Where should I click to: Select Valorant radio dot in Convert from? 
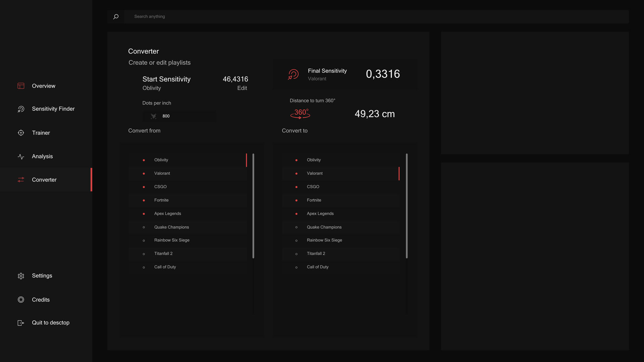(x=144, y=174)
